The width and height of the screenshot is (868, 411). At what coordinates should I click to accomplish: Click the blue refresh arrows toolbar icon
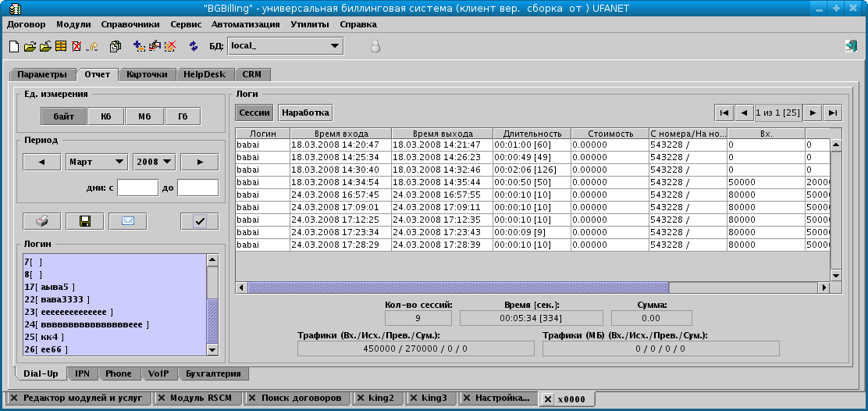(194, 46)
